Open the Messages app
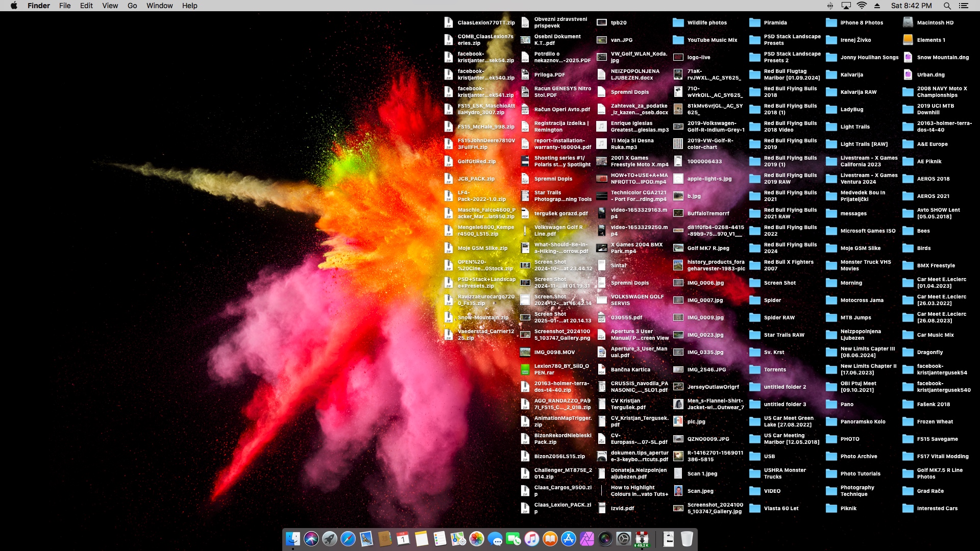The image size is (980, 551). 496,539
